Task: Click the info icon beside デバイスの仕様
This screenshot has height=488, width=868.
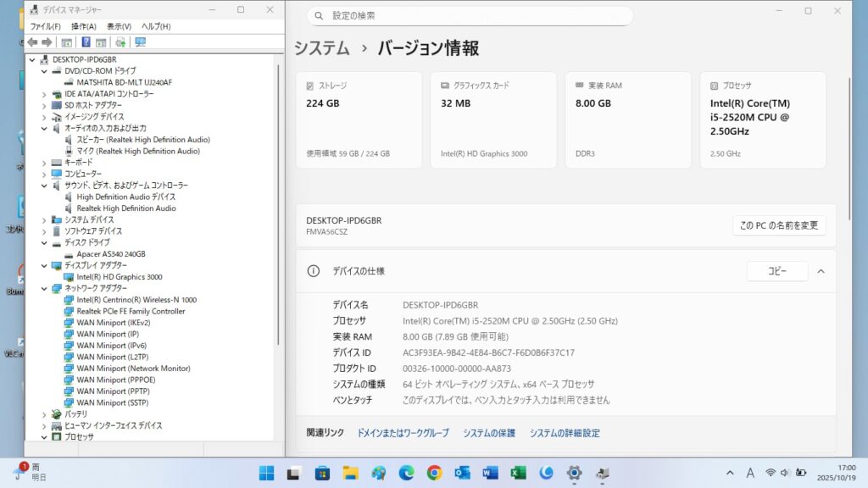Action: point(314,271)
